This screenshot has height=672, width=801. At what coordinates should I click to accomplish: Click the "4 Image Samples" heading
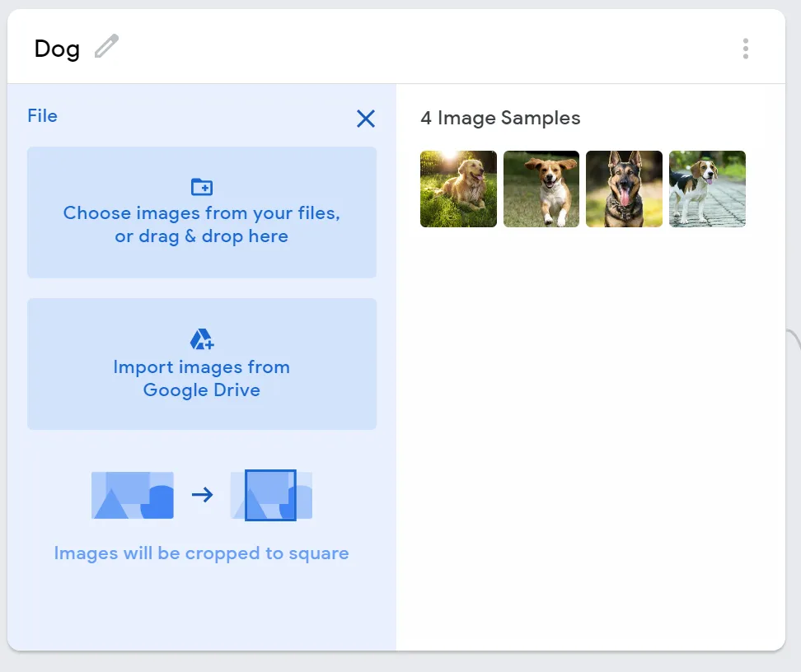point(500,118)
